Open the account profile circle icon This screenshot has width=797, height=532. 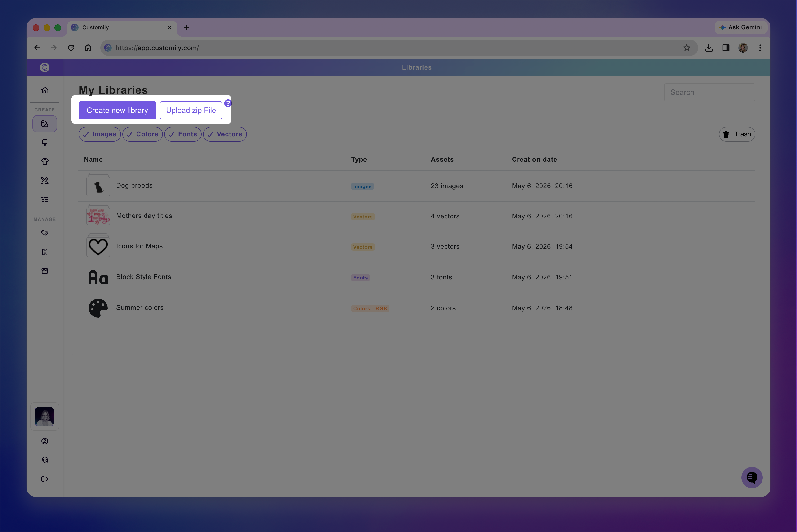[x=44, y=441]
